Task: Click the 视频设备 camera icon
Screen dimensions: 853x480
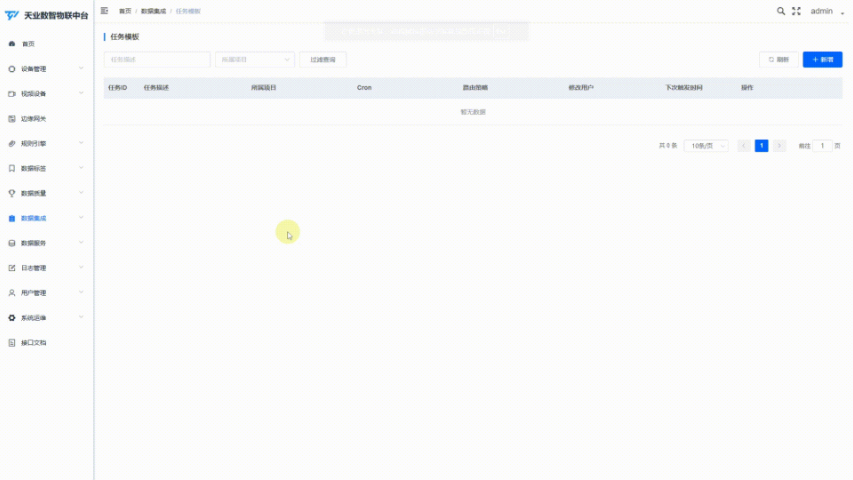Action: 12,94
